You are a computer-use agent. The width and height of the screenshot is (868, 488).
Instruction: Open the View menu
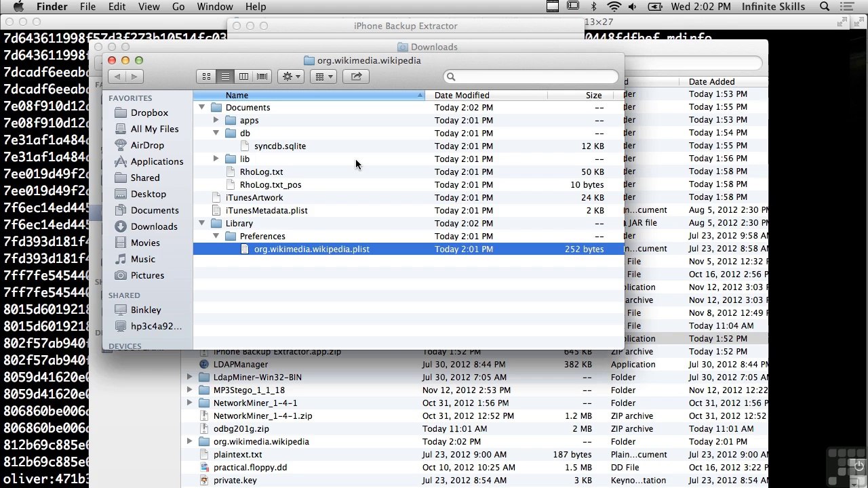[x=149, y=7]
